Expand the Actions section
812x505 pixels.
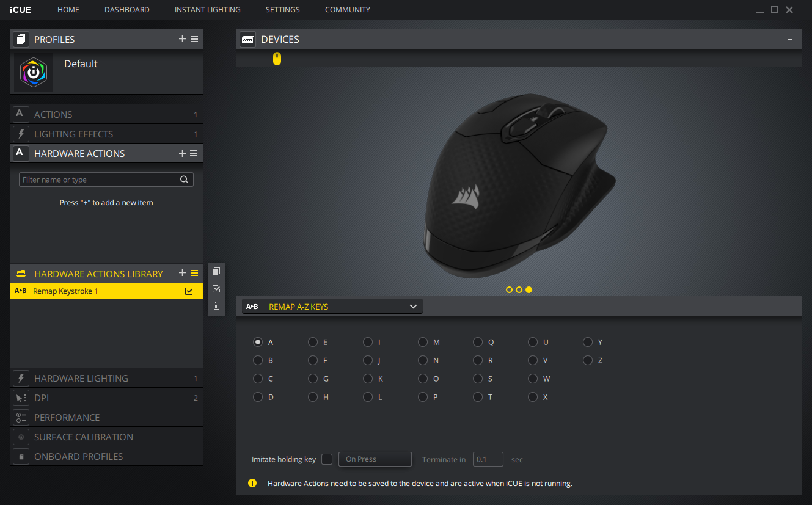(106, 114)
